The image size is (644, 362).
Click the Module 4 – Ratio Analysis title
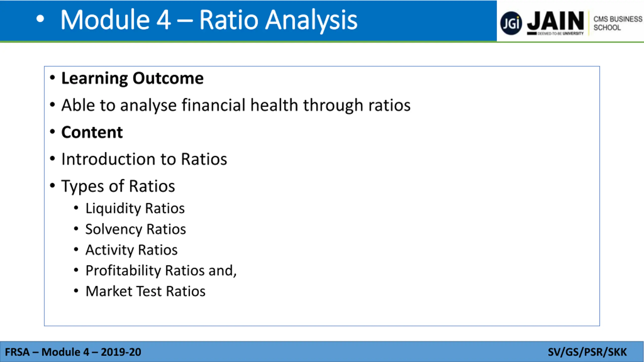tap(209, 20)
